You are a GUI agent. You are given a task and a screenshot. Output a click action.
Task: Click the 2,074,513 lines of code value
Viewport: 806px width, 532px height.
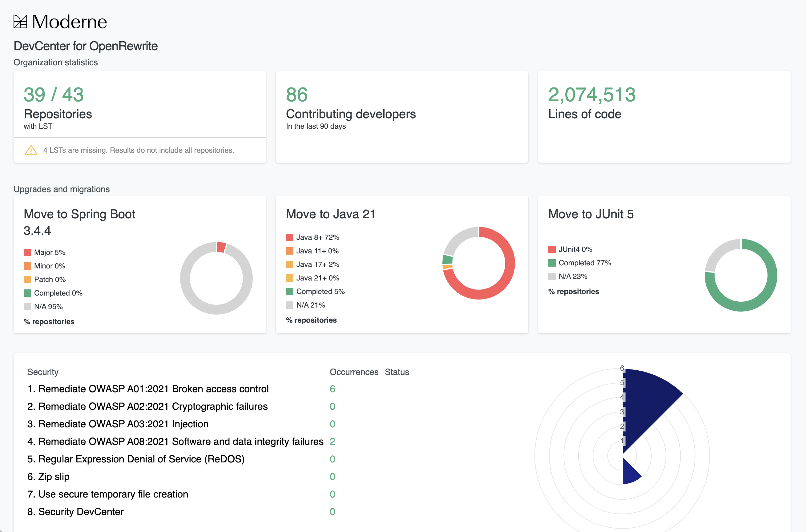tap(592, 94)
